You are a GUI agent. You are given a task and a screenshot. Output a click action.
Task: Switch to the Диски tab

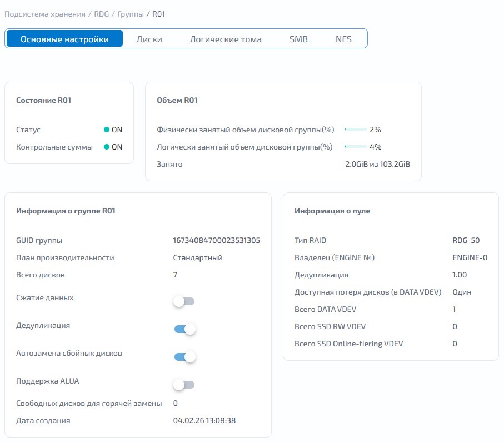tap(149, 39)
